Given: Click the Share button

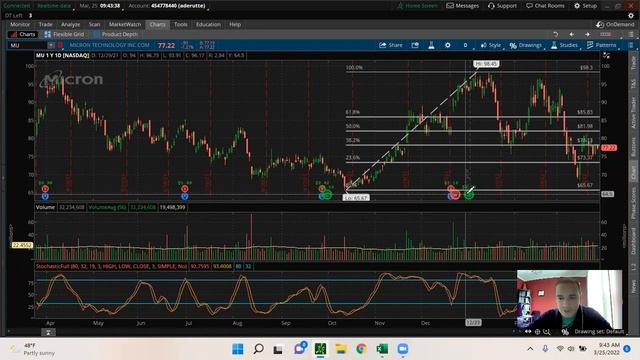Looking at the screenshot, I should tap(391, 45).
